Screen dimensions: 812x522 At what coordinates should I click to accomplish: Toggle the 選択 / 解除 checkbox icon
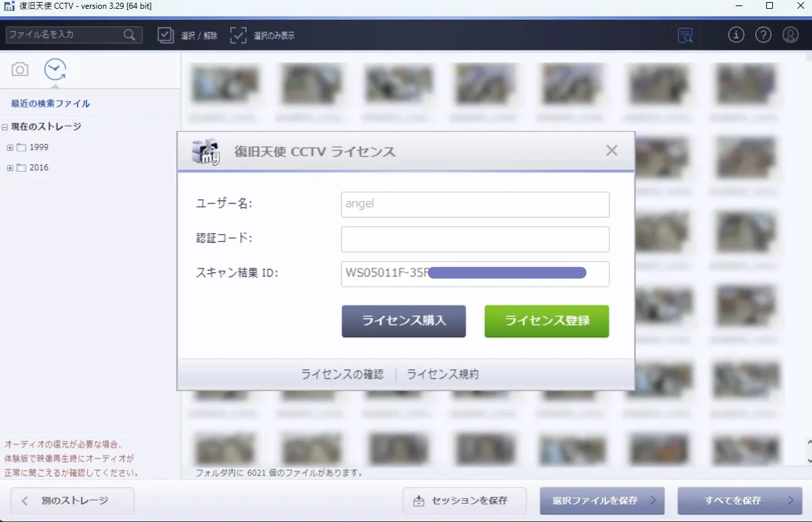pyautogui.click(x=166, y=35)
